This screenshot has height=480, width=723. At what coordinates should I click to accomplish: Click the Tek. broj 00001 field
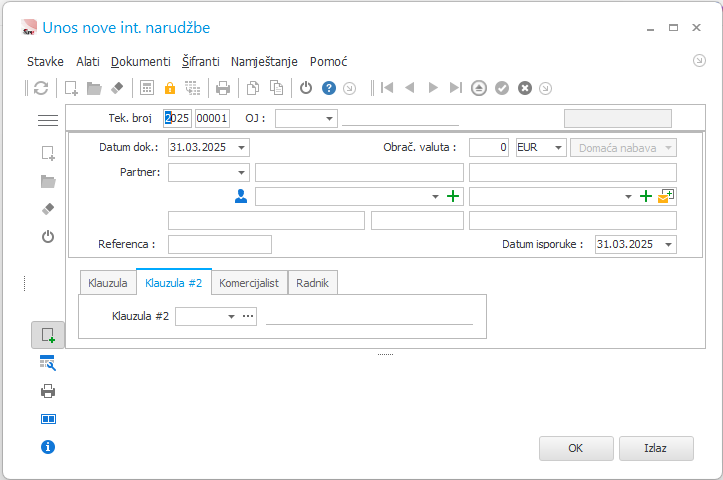pos(212,119)
